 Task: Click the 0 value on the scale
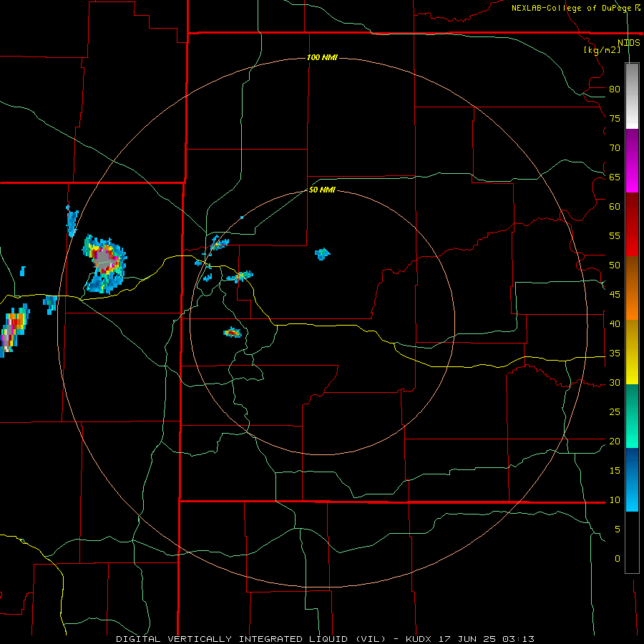pyautogui.click(x=618, y=559)
